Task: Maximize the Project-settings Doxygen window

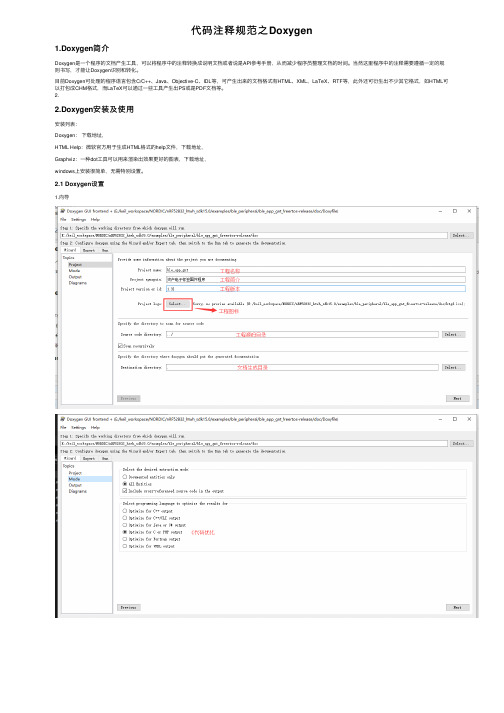Action: 454,211
